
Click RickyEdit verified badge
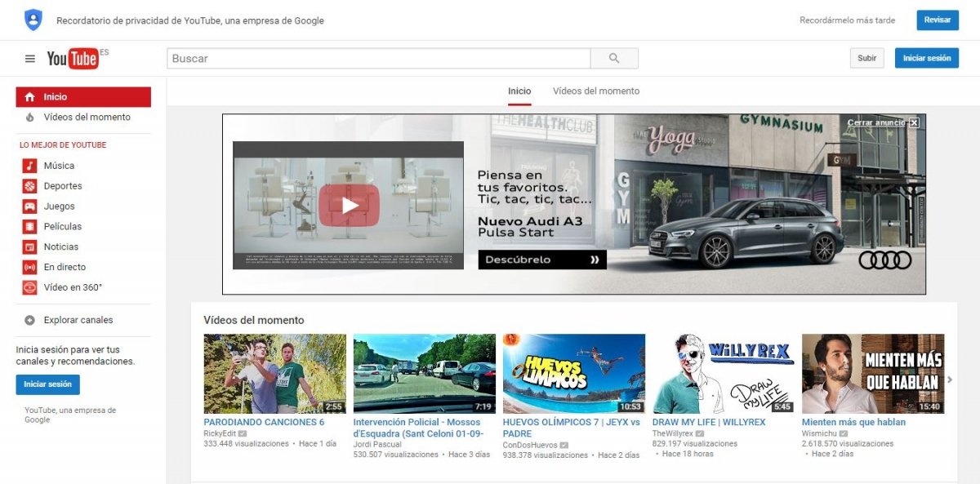click(243, 433)
